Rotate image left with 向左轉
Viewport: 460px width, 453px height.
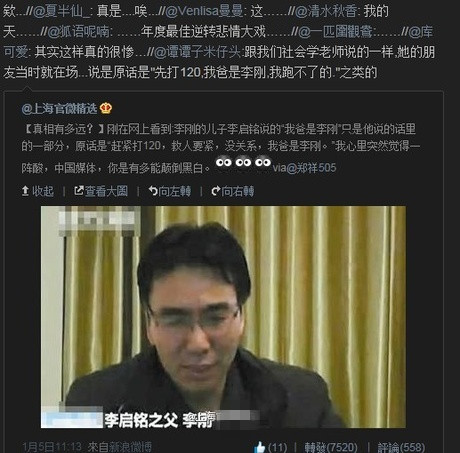[170, 191]
